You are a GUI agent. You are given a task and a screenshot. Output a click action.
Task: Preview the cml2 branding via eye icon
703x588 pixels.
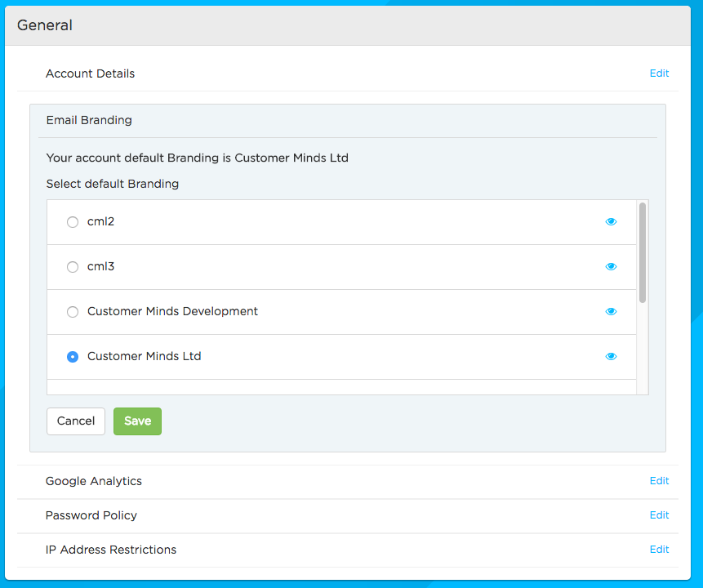(x=611, y=221)
